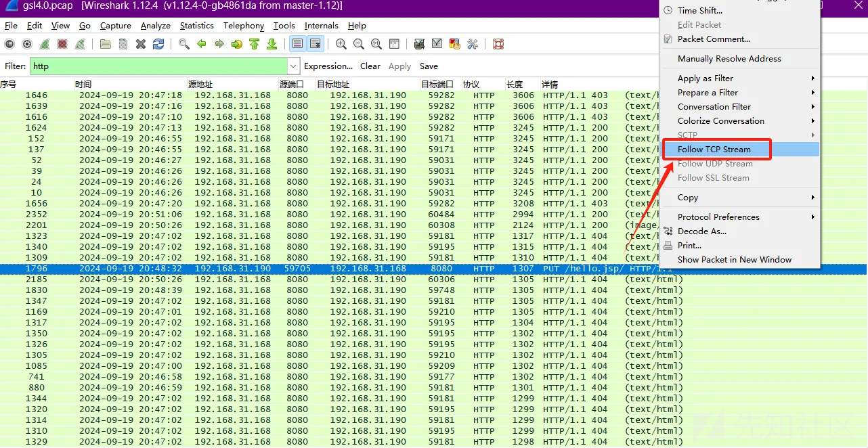Stop the running capture (red square)
This screenshot has width=868, height=448.
coord(62,44)
